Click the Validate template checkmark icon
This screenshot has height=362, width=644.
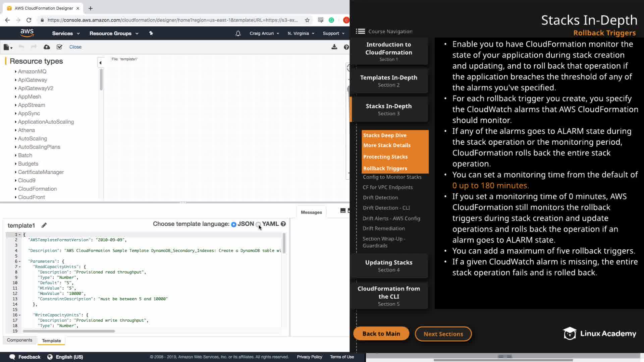pos(59,47)
